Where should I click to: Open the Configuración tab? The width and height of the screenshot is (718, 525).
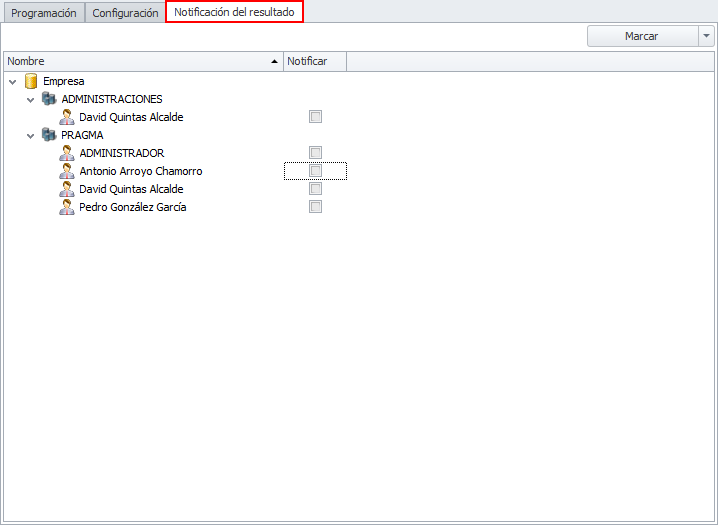coord(125,13)
